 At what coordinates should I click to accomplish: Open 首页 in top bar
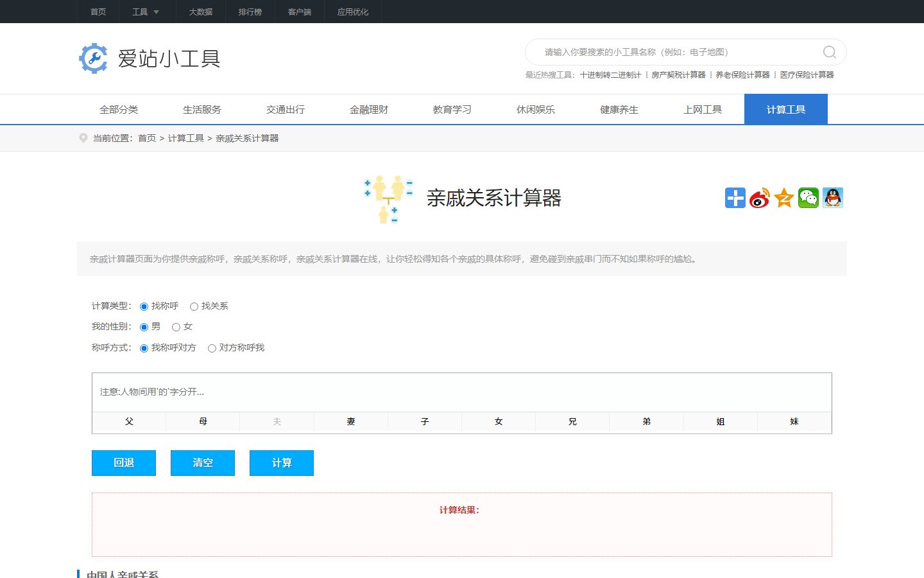[98, 12]
